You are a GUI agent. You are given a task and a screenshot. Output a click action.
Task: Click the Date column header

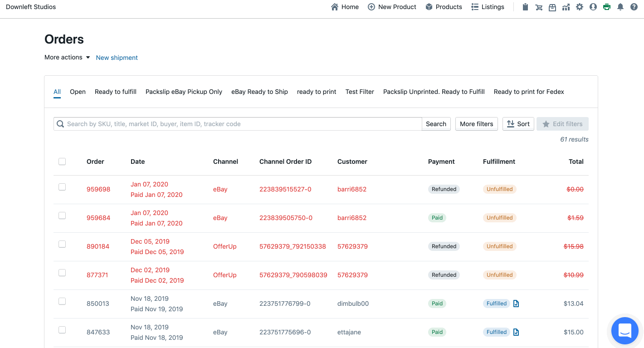(x=138, y=162)
